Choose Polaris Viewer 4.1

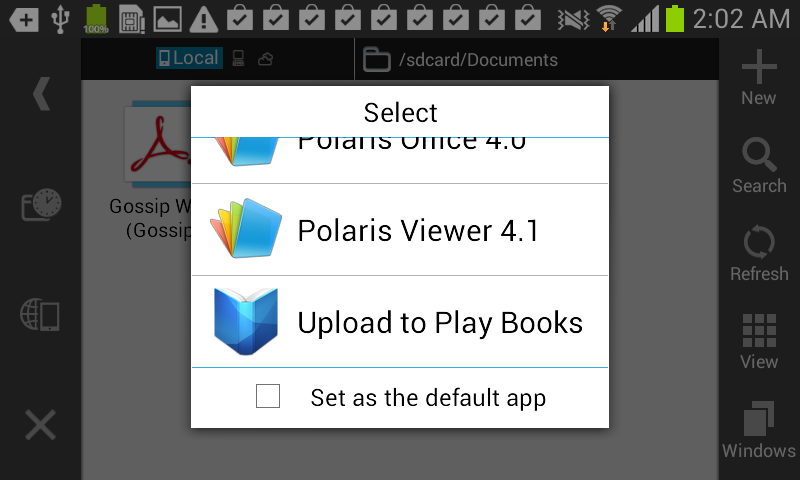[400, 230]
